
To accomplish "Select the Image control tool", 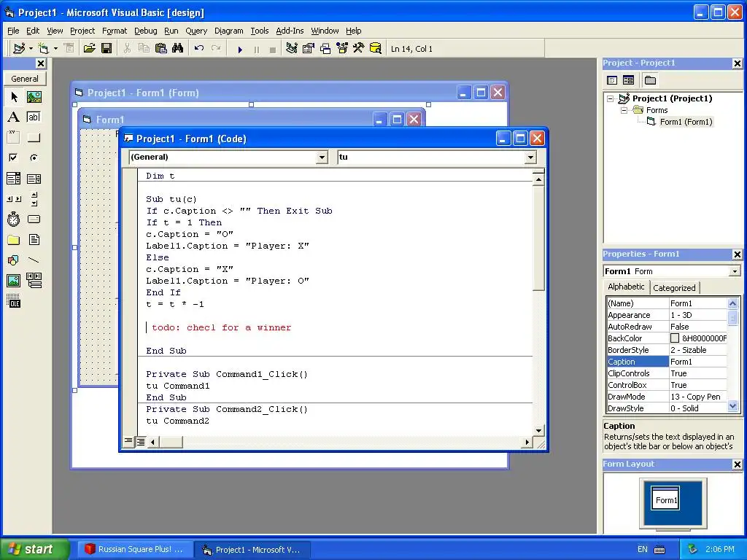I will pos(14,281).
